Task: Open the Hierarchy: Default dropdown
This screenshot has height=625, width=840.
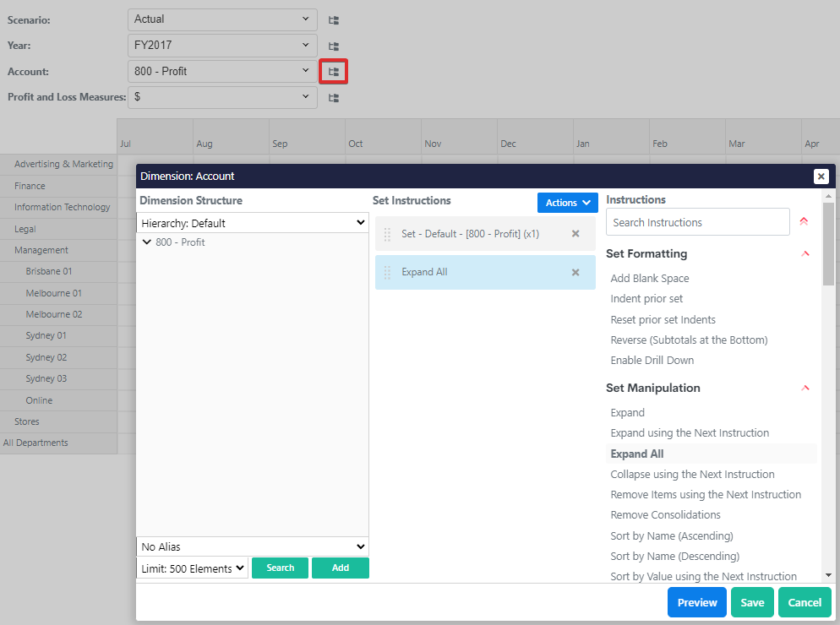Action: [252, 222]
